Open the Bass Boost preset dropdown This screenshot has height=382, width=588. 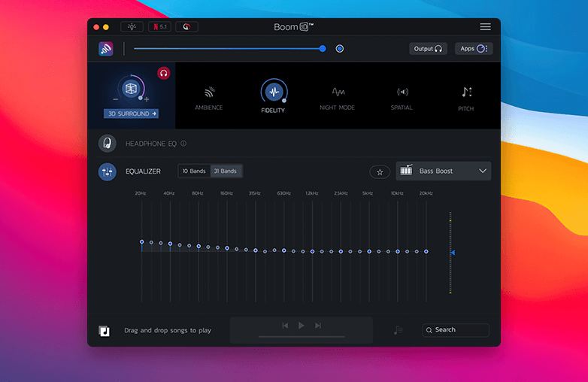tap(443, 171)
